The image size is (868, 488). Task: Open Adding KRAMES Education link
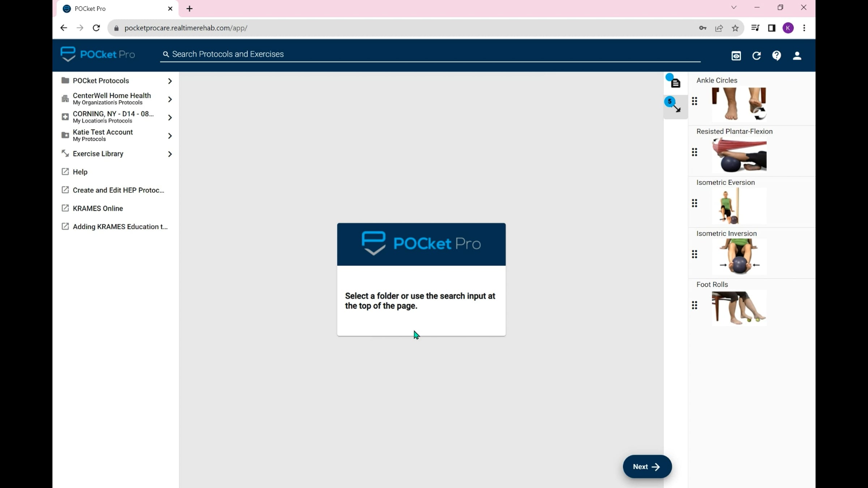click(116, 227)
